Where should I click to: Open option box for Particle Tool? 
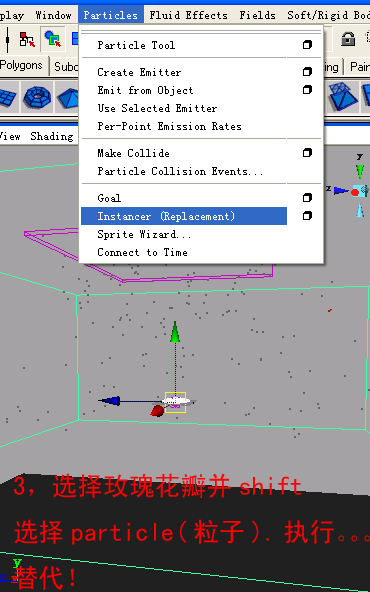307,45
